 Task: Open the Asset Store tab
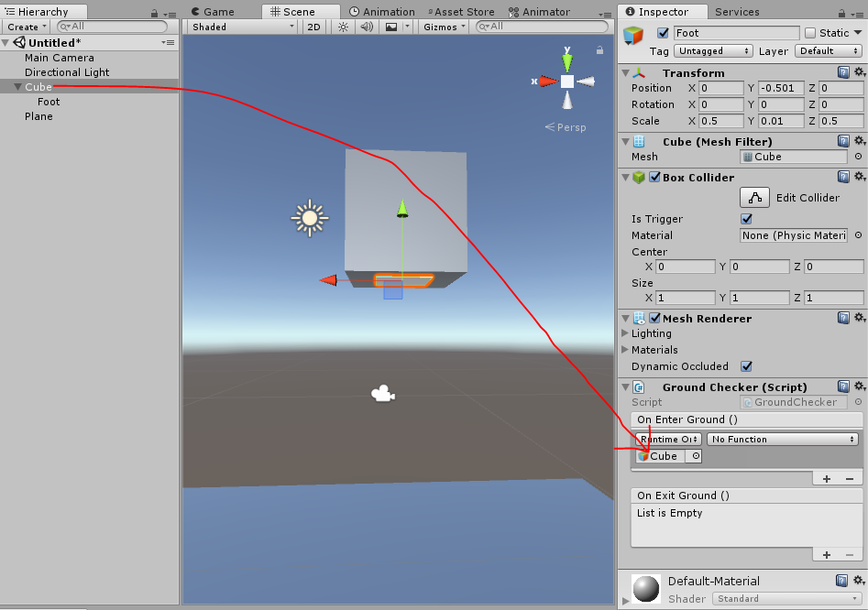tap(461, 12)
